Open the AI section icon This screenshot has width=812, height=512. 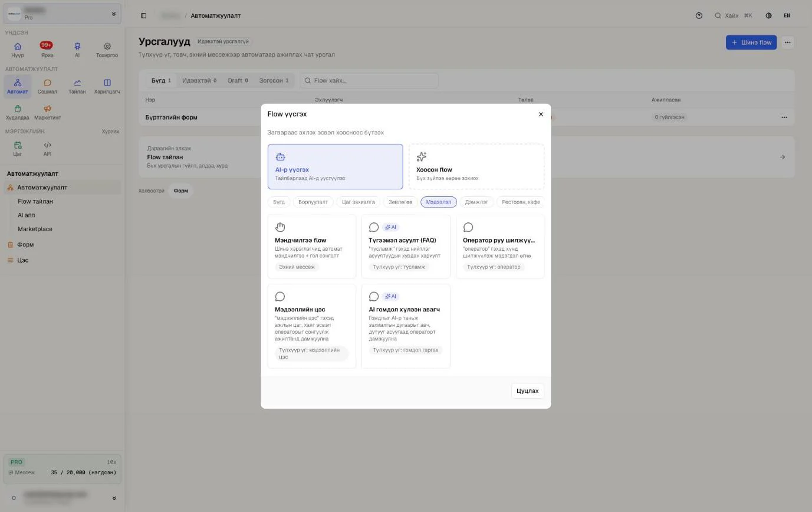click(77, 50)
